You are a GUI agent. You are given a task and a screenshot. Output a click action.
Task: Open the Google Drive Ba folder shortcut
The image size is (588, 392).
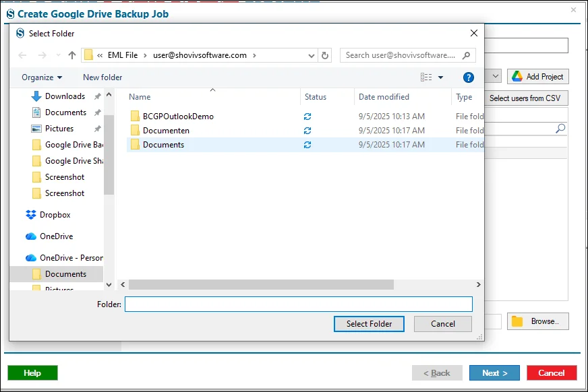74,145
